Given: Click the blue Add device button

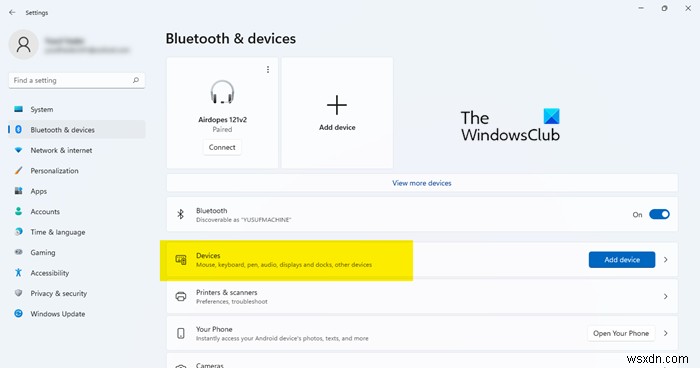Looking at the screenshot, I should (622, 260).
